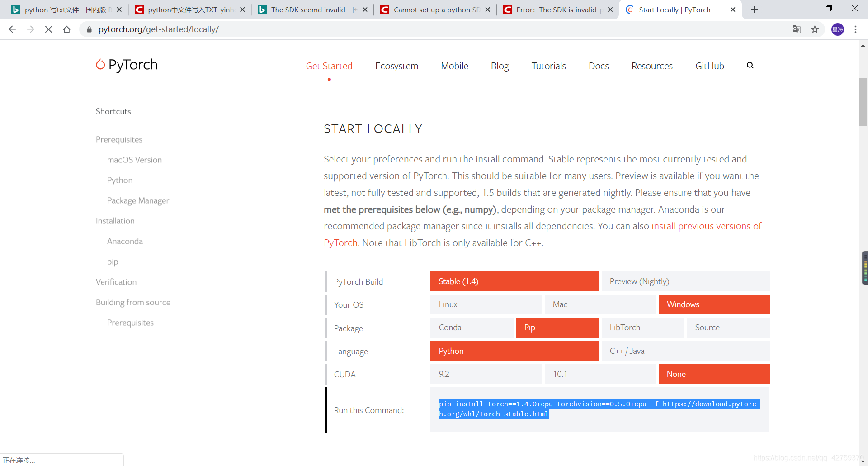The image size is (868, 466).
Task: Open Blog nav item
Action: tap(500, 66)
